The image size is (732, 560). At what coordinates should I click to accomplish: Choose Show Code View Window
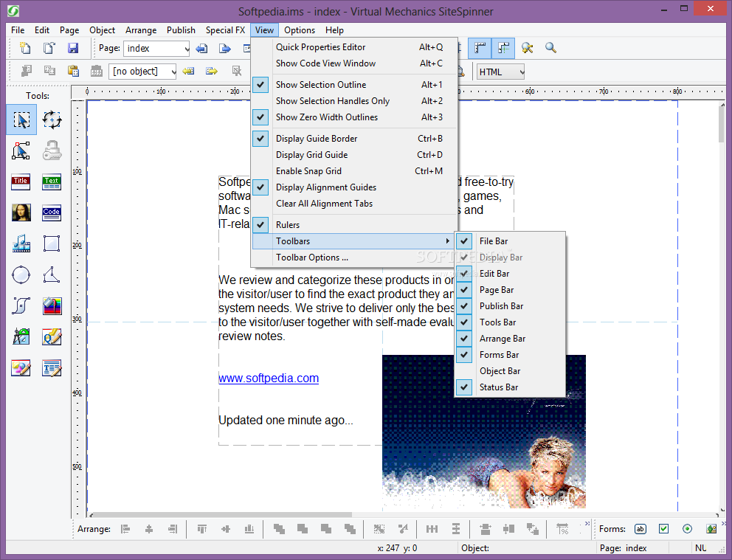tap(353, 63)
